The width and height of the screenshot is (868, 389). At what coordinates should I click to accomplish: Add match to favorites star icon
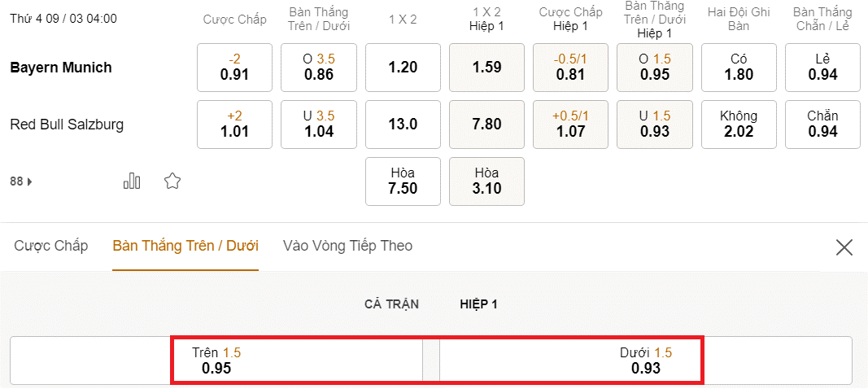(172, 181)
